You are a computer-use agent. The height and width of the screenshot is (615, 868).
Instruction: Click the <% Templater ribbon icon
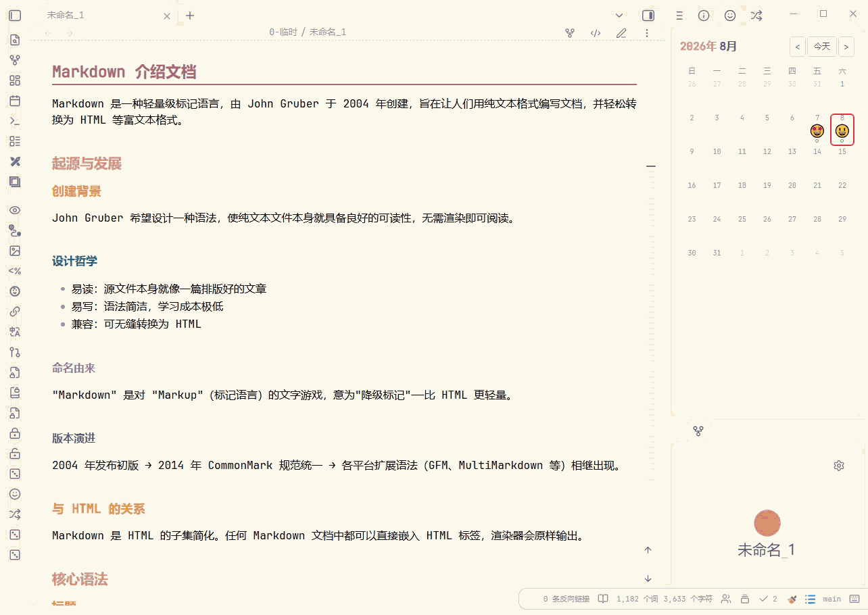point(15,271)
